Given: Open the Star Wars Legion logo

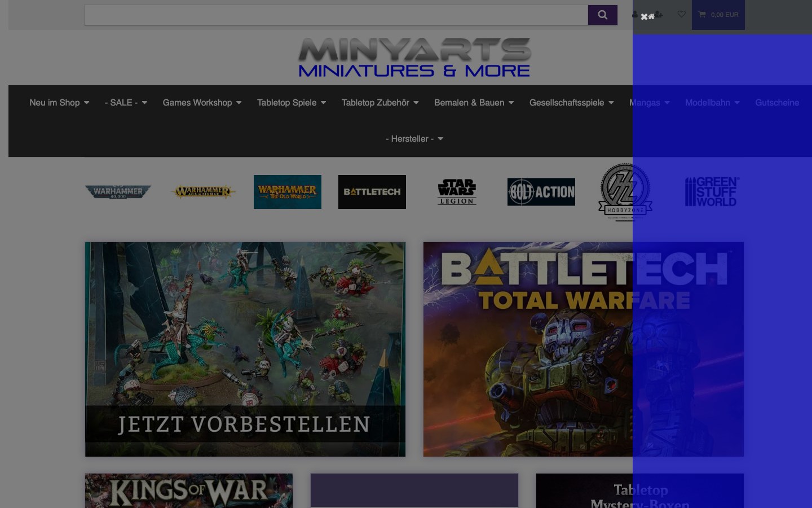Looking at the screenshot, I should click(x=457, y=192).
